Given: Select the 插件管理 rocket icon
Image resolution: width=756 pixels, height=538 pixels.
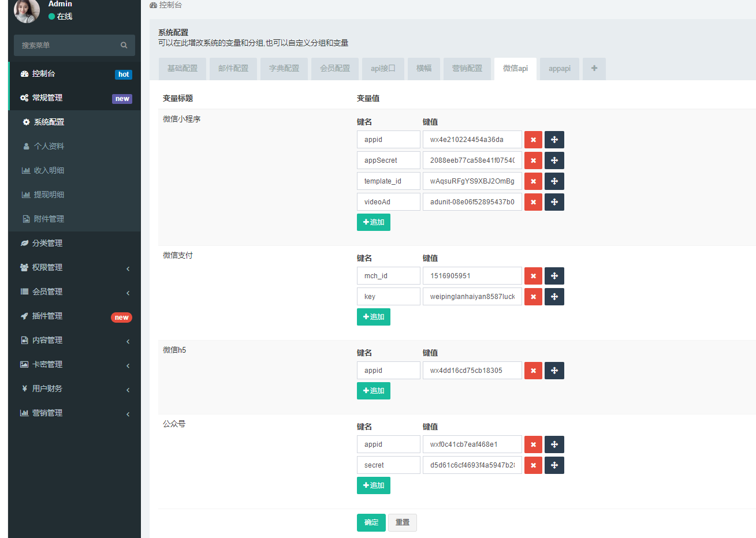Looking at the screenshot, I should coord(23,316).
